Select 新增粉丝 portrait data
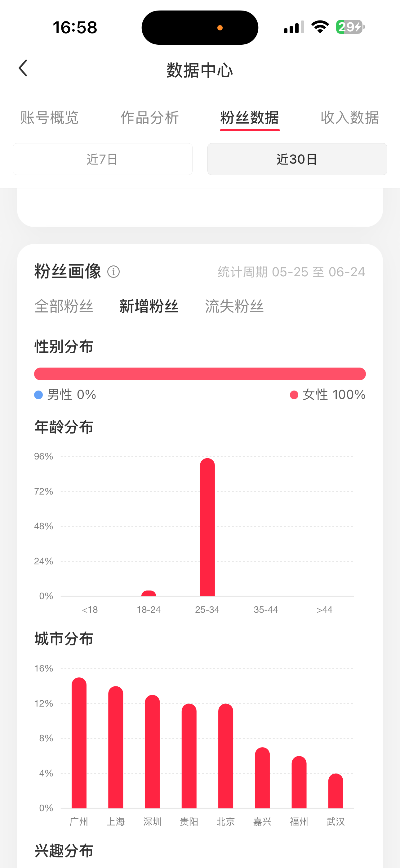400x868 pixels. tap(149, 306)
